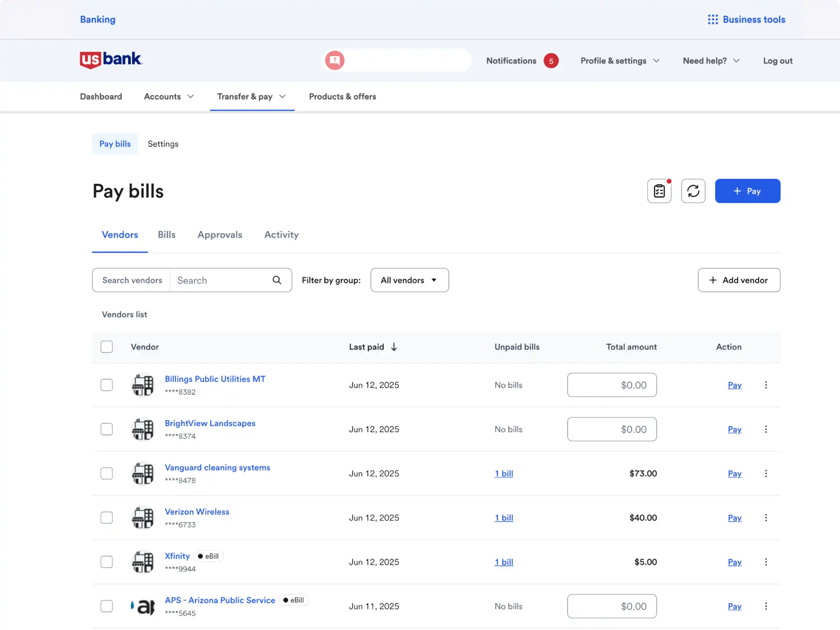Expand the All vendors filter dropdown
The image size is (840, 630).
(x=409, y=280)
